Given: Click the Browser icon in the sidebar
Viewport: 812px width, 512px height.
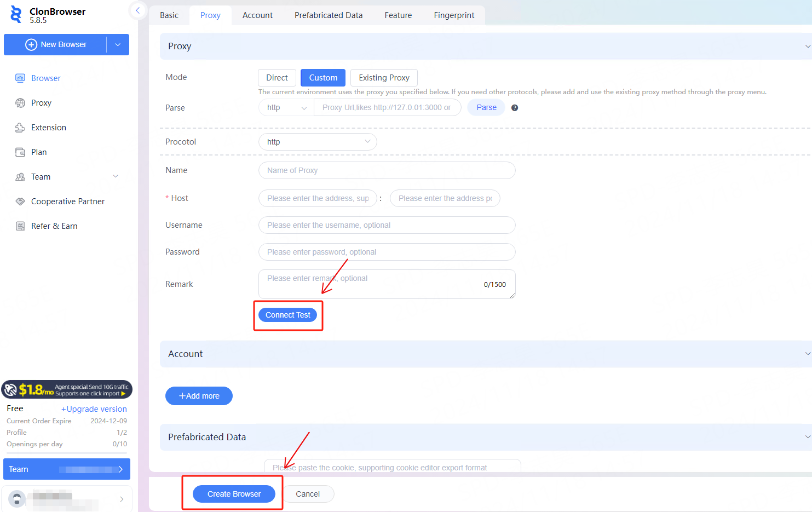Looking at the screenshot, I should point(20,78).
